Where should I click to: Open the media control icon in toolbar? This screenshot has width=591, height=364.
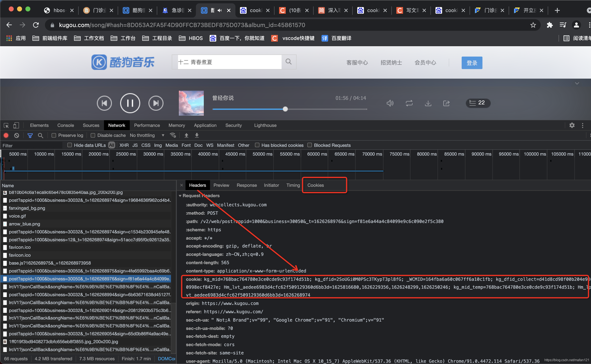[563, 25]
